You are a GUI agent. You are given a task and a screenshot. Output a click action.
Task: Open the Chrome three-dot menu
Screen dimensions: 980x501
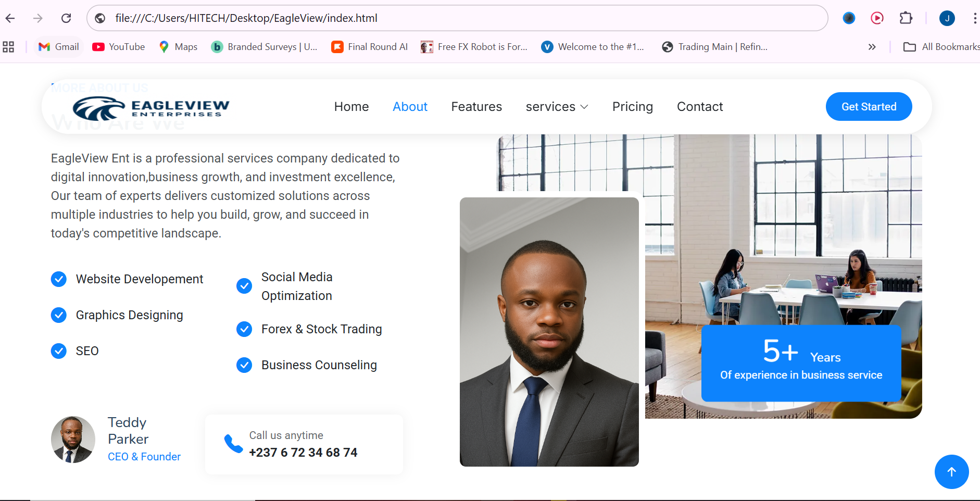click(x=974, y=18)
